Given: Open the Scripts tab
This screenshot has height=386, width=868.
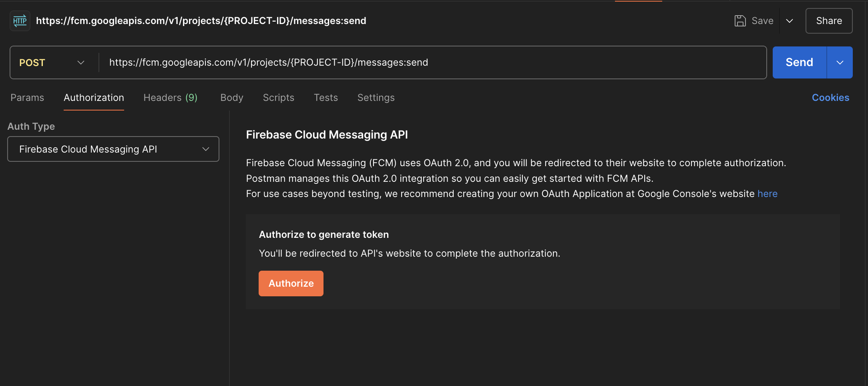Looking at the screenshot, I should pyautogui.click(x=278, y=98).
